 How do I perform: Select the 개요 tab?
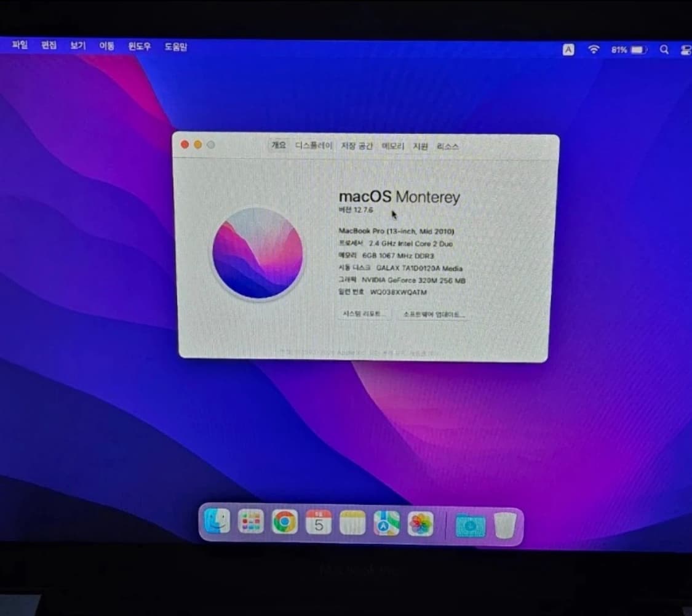click(x=279, y=145)
